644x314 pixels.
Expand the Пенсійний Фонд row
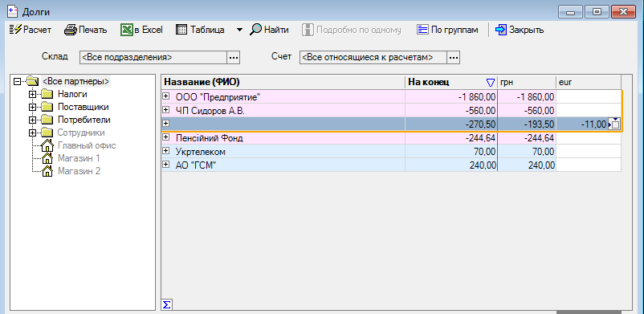[x=166, y=137]
